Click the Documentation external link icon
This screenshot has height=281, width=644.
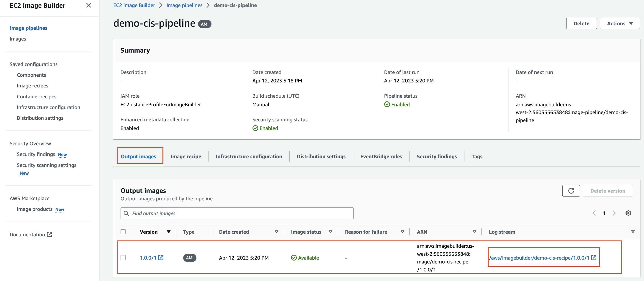click(49, 234)
